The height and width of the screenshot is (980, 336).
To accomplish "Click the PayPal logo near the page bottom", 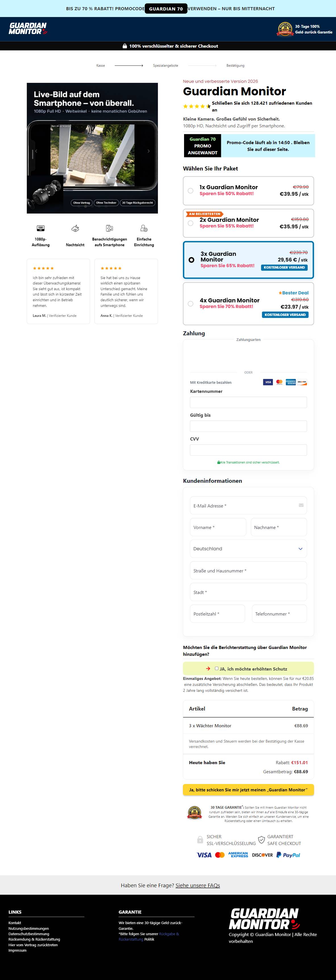I will (288, 855).
